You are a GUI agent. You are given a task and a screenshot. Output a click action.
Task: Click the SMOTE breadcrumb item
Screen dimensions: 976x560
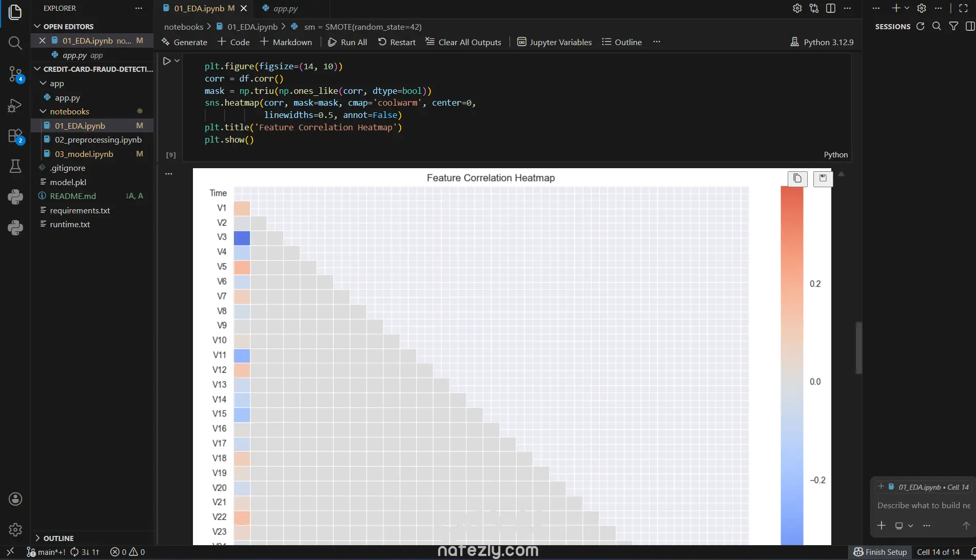(x=357, y=27)
